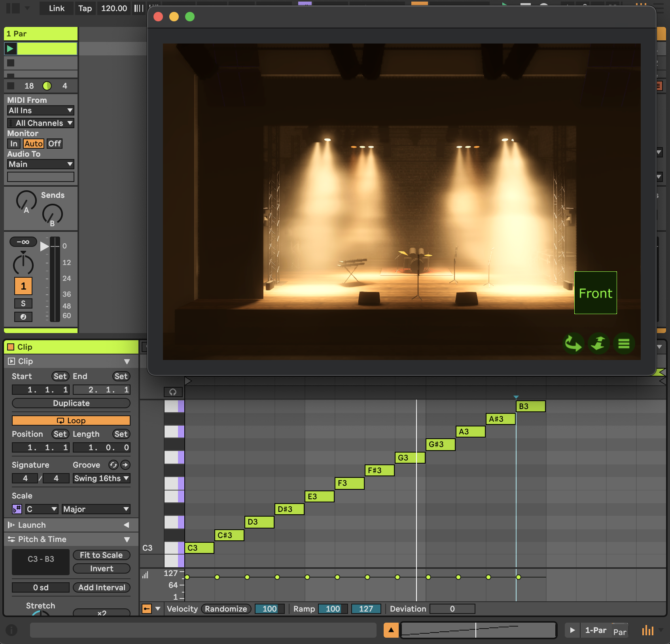
Task: Expand the Launch section
Action: click(127, 525)
